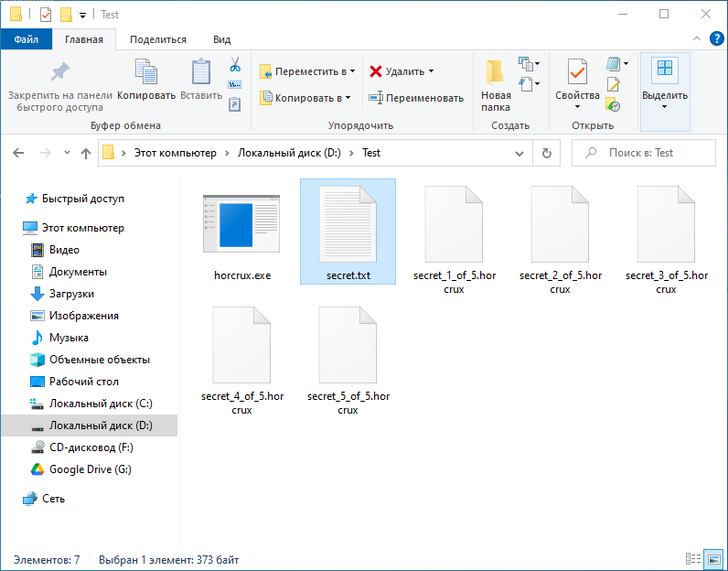Customize Quick Access Toolbar dropdown
Viewport: 728px width, 571px height.
82,16
